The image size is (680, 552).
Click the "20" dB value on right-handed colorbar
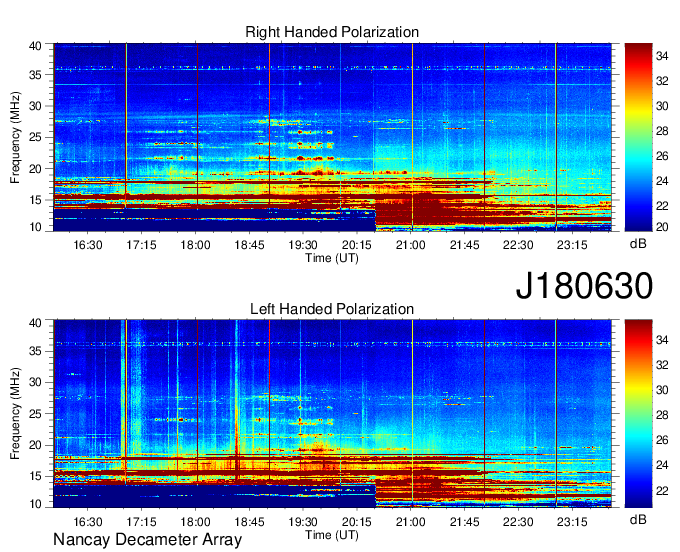pyautogui.click(x=662, y=227)
